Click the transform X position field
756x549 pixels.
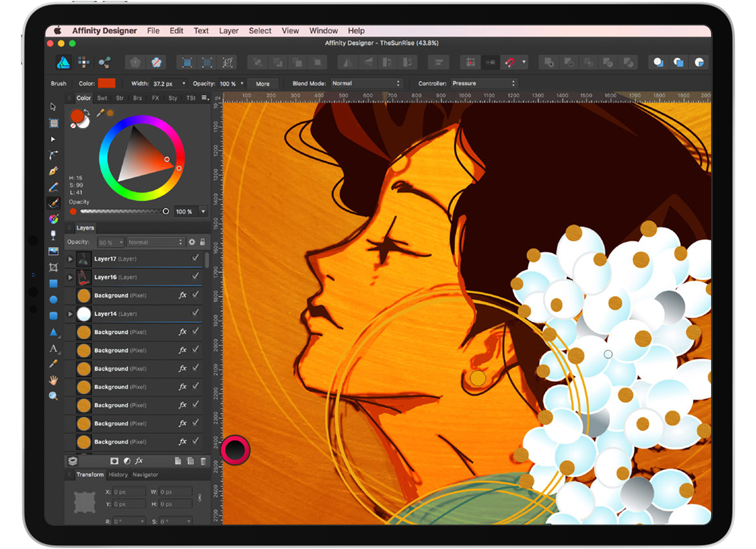pyautogui.click(x=129, y=492)
